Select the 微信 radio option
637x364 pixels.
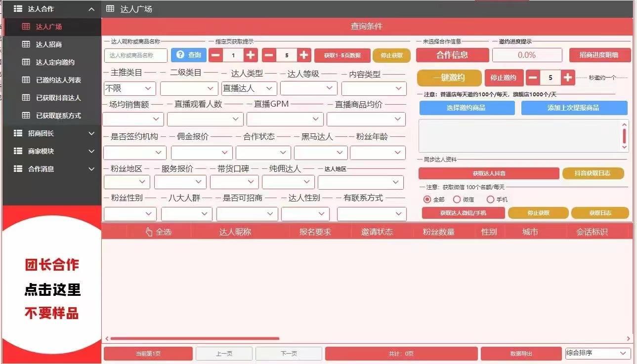[x=457, y=200]
